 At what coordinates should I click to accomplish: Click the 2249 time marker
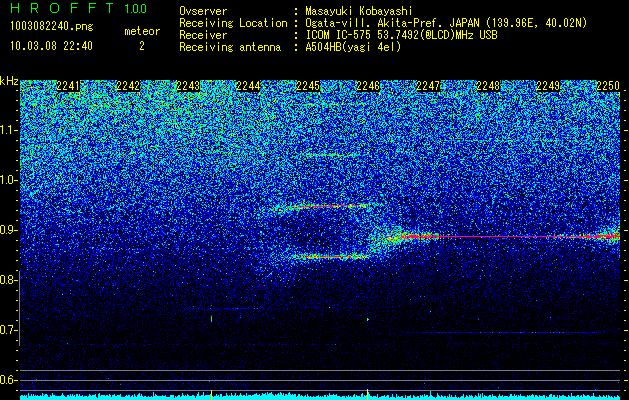click(548, 86)
